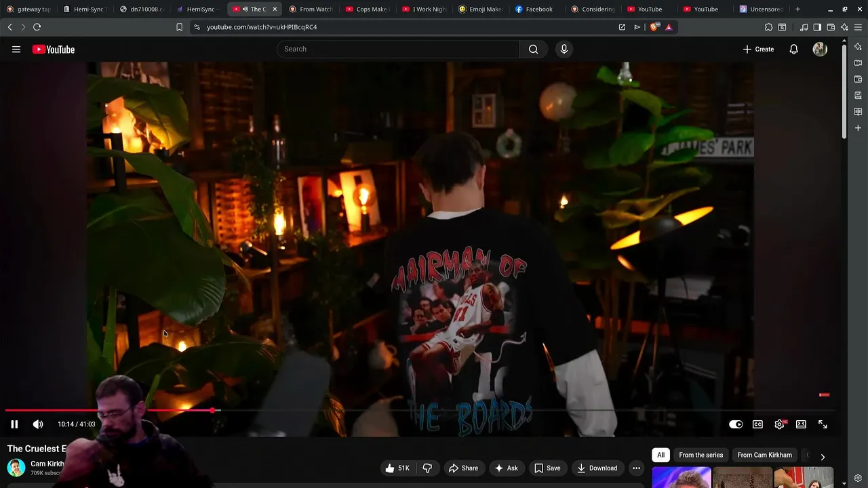Dislike the video
Viewport: 868px width, 488px height.
(x=427, y=468)
